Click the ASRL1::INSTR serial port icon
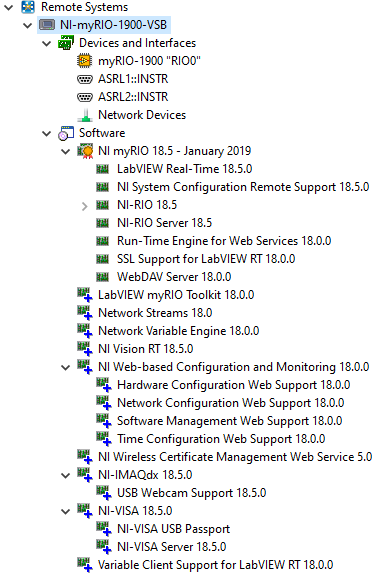The height and width of the screenshot is (576, 384). [x=85, y=79]
